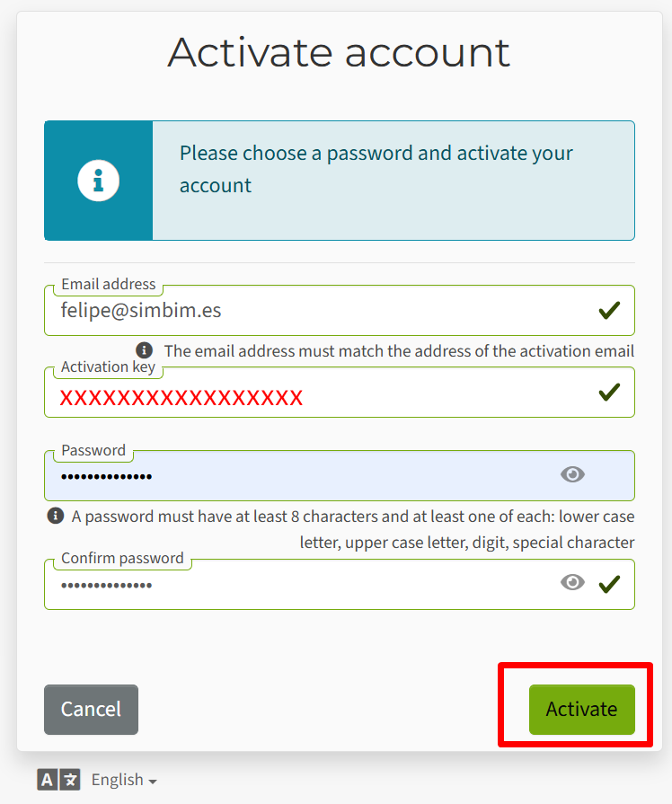Click the green checkmark in the Email address field

pos(609,311)
